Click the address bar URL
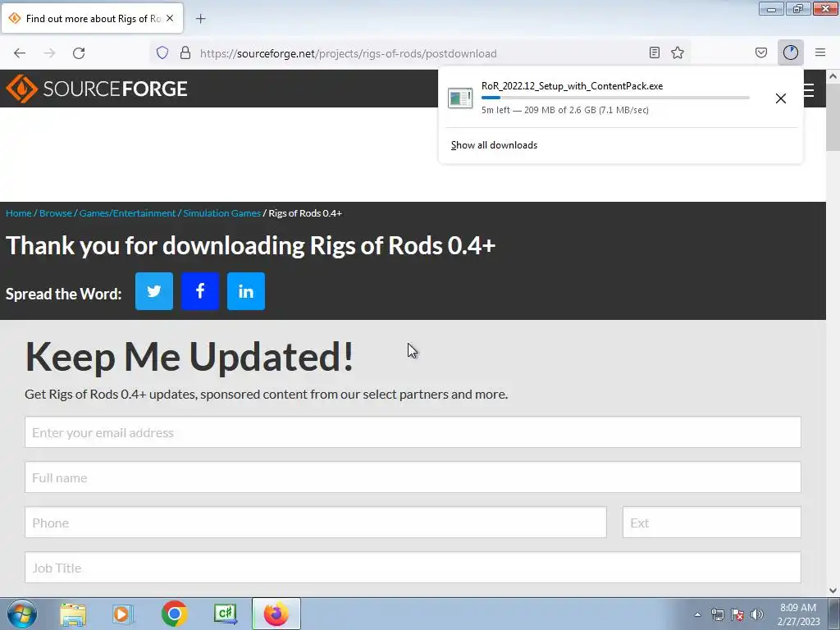 click(348, 53)
